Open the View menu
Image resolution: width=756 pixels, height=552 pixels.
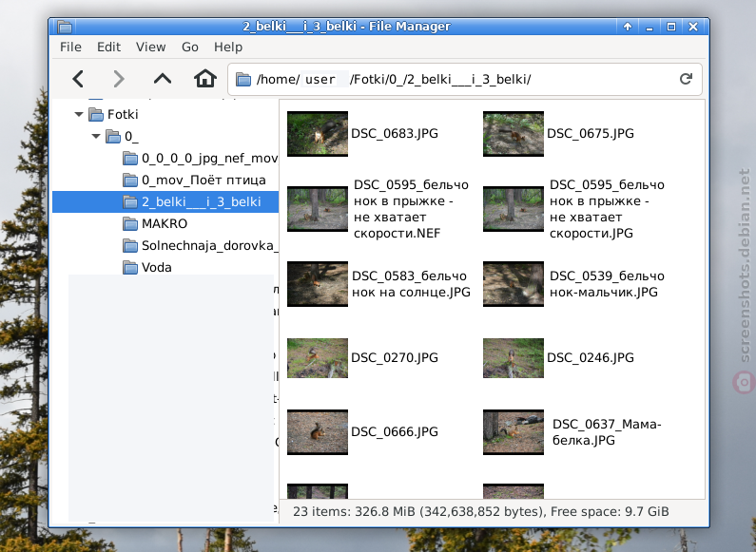click(x=150, y=47)
